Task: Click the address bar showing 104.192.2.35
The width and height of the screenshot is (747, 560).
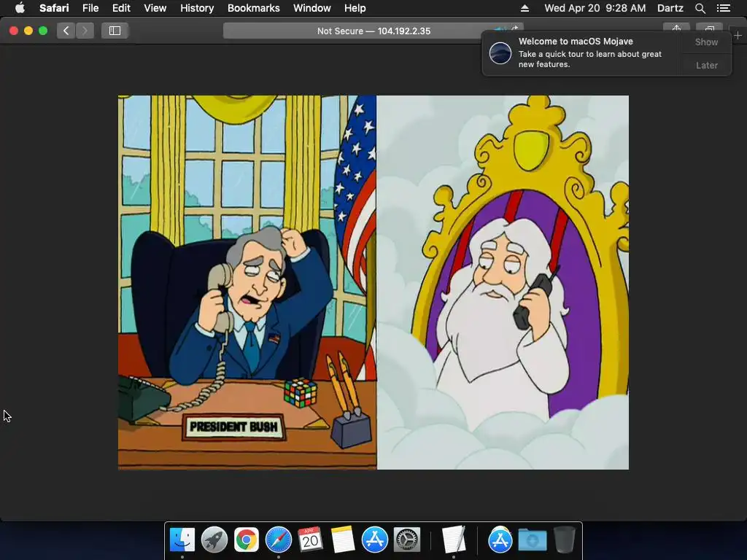Action: (373, 31)
